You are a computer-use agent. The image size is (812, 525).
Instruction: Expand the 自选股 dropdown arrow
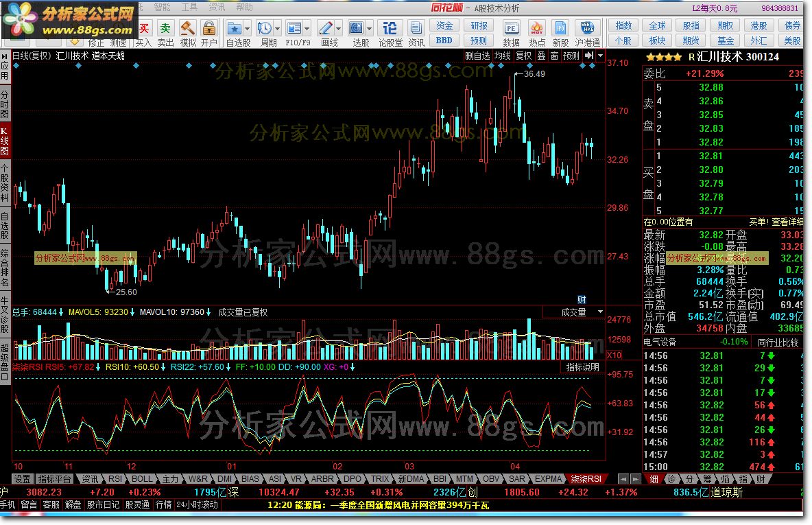[247, 29]
